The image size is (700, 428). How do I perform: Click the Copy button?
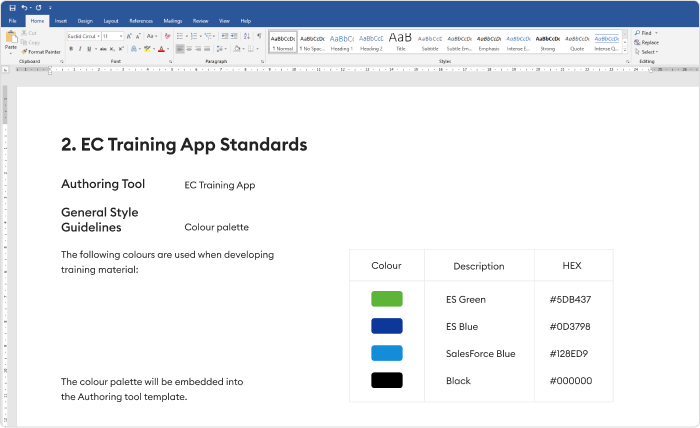tap(30, 42)
